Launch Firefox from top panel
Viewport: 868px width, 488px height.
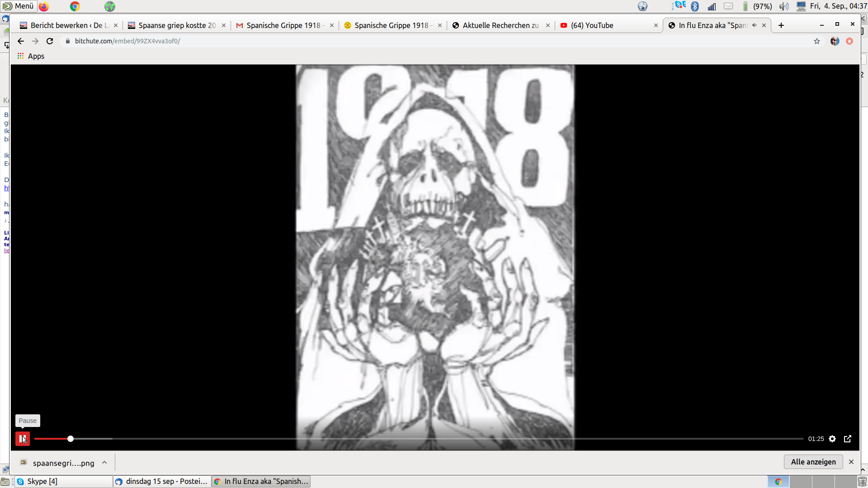(44, 6)
